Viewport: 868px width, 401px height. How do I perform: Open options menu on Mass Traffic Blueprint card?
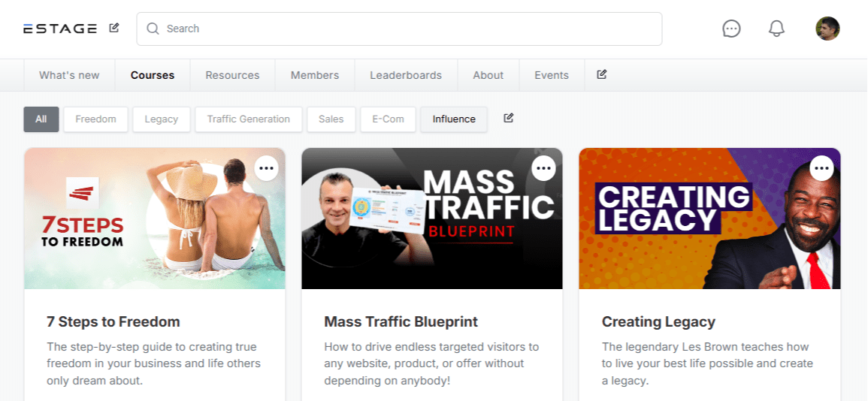tap(543, 168)
